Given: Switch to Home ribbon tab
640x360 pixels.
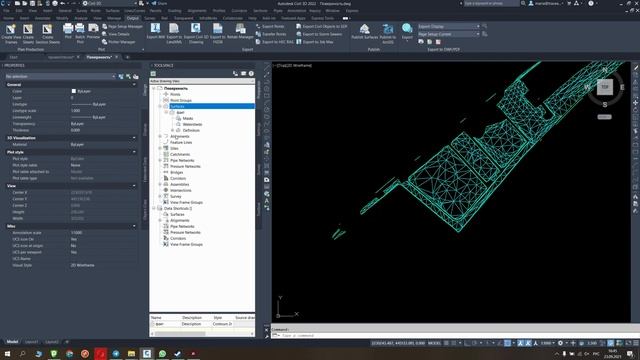Looking at the screenshot, I should [x=8, y=18].
